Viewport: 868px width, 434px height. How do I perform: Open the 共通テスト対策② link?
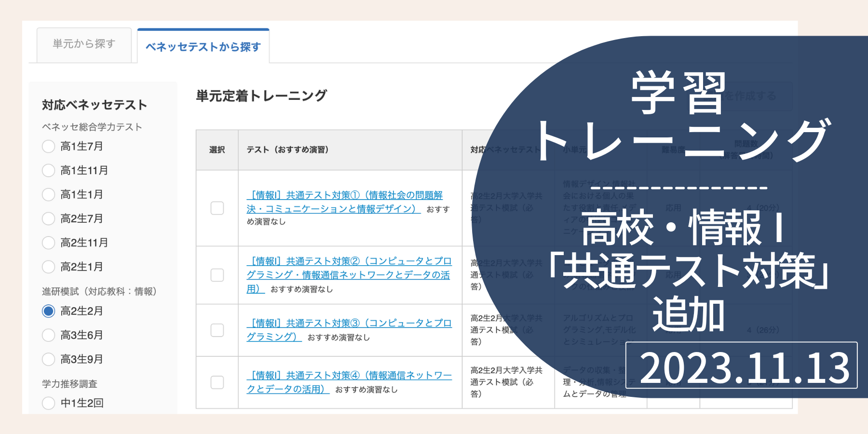[x=349, y=275]
